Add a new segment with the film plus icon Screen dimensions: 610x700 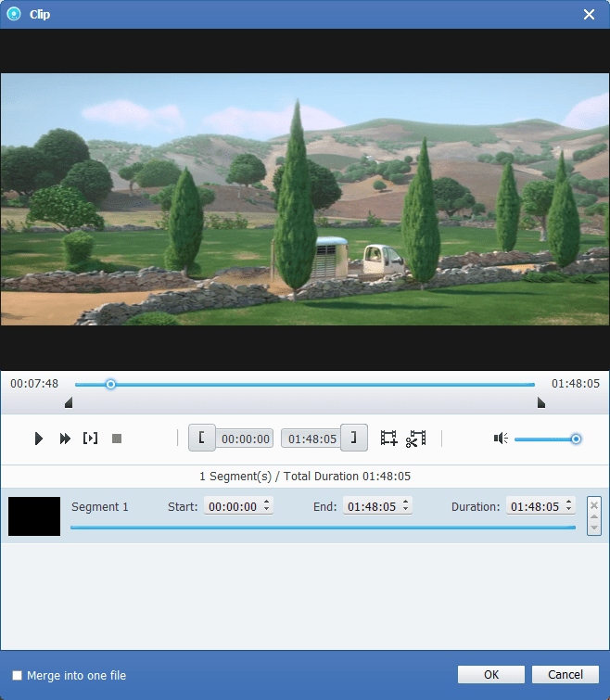388,438
